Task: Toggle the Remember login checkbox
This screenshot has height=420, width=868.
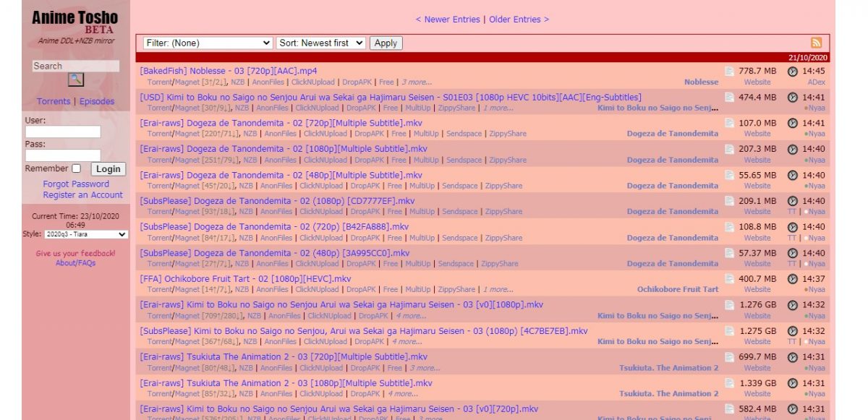Action: [76, 168]
